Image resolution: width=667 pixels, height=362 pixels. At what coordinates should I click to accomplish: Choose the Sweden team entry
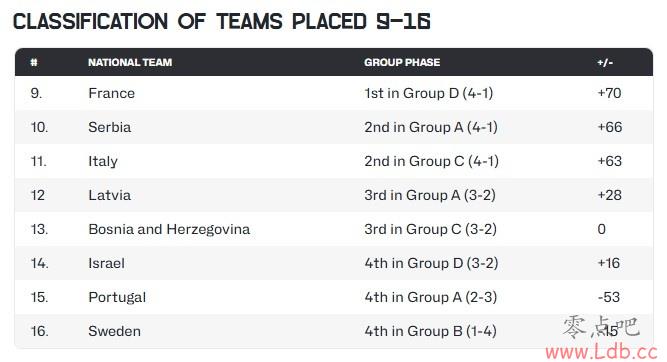pyautogui.click(x=114, y=331)
